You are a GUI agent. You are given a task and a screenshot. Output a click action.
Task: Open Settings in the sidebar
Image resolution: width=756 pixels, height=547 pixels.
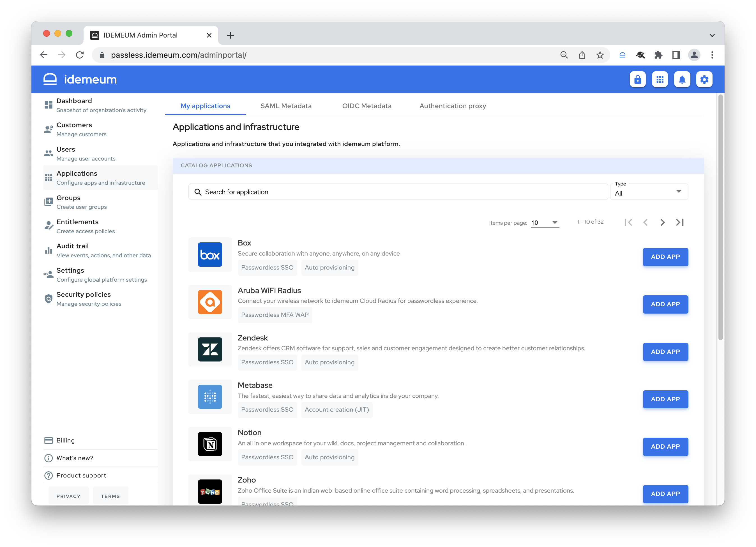(x=100, y=275)
